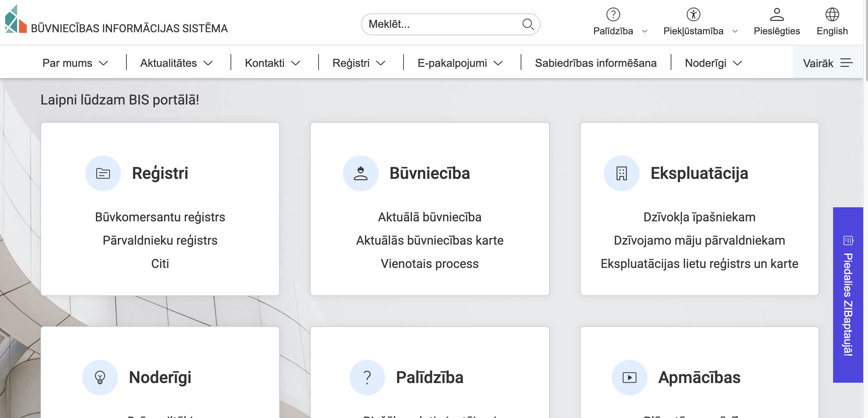
Task: Click the BIS logo icon
Action: point(16,19)
